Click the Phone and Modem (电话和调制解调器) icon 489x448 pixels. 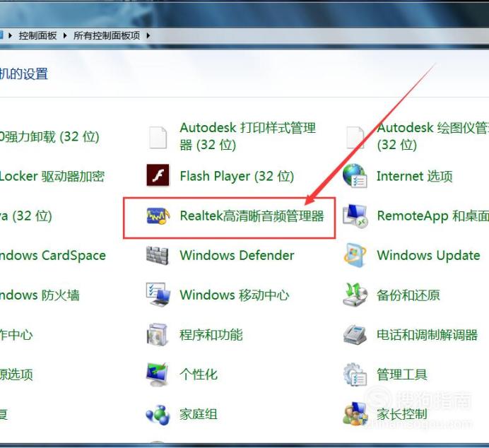click(x=355, y=334)
